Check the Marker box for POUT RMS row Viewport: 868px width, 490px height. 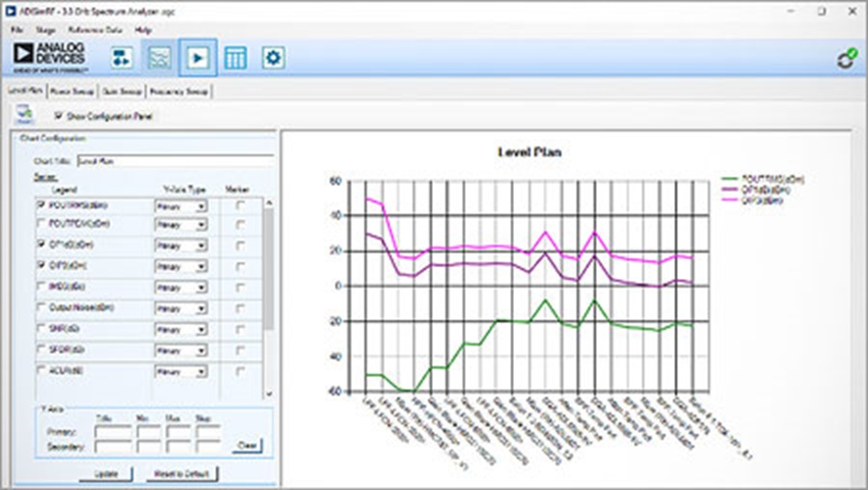point(240,205)
